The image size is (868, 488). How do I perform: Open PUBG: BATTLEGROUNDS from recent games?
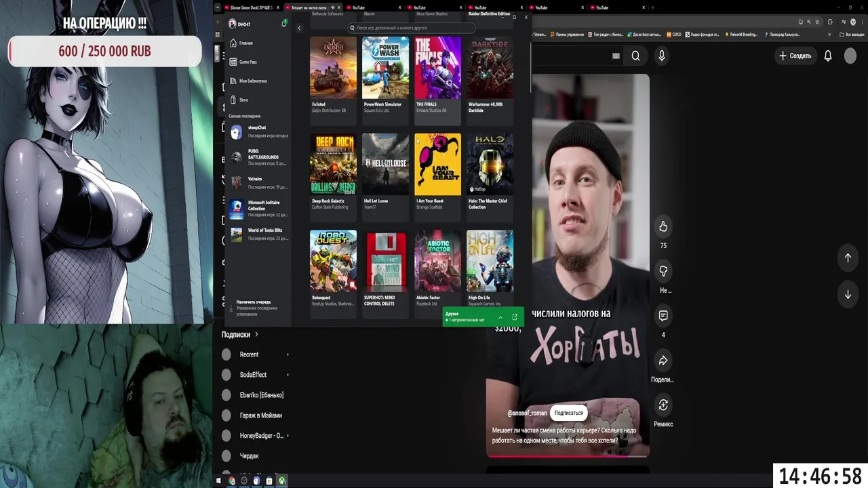click(258, 157)
